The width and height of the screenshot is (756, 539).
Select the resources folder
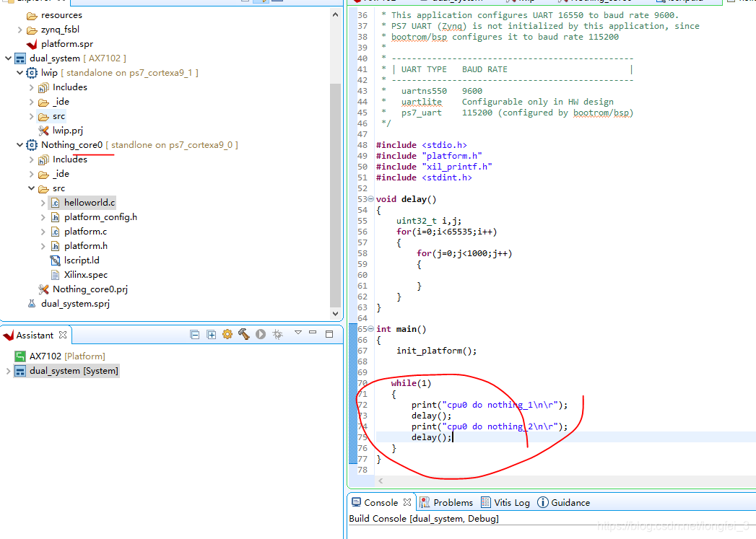61,15
